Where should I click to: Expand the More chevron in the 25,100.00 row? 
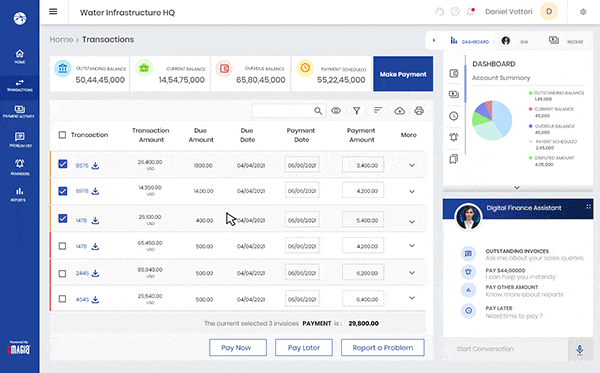[412, 222]
